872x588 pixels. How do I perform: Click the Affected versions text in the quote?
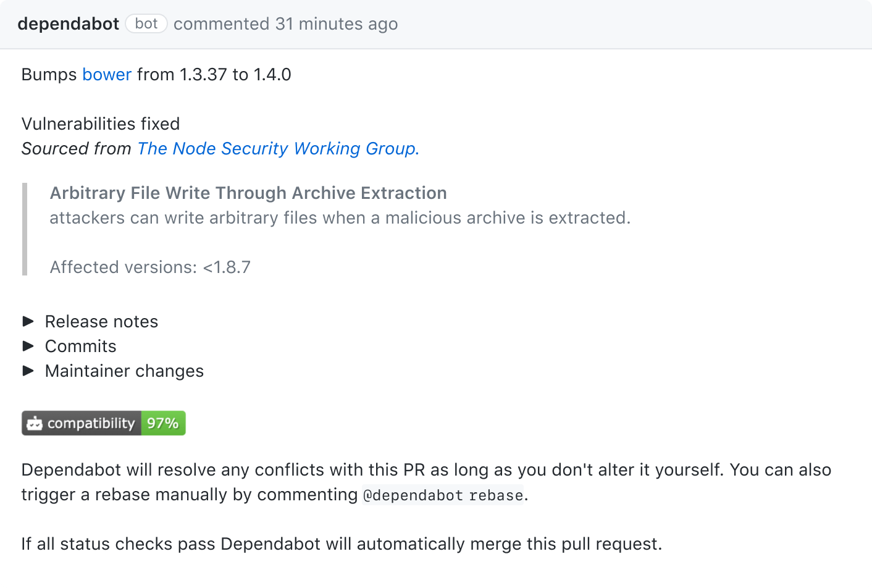[x=150, y=267]
